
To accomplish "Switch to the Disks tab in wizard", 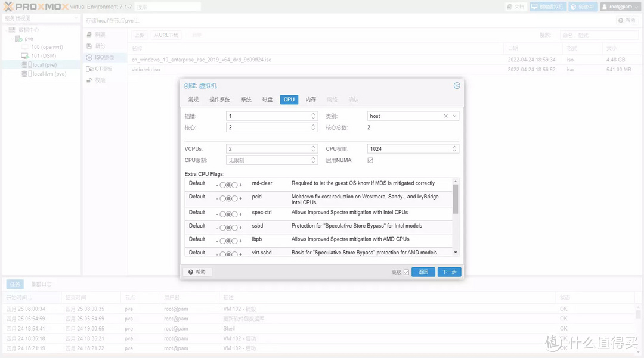I will click(267, 99).
